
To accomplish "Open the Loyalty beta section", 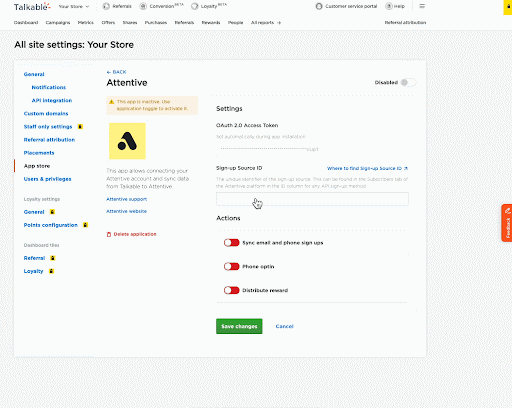I will pyautogui.click(x=209, y=6).
